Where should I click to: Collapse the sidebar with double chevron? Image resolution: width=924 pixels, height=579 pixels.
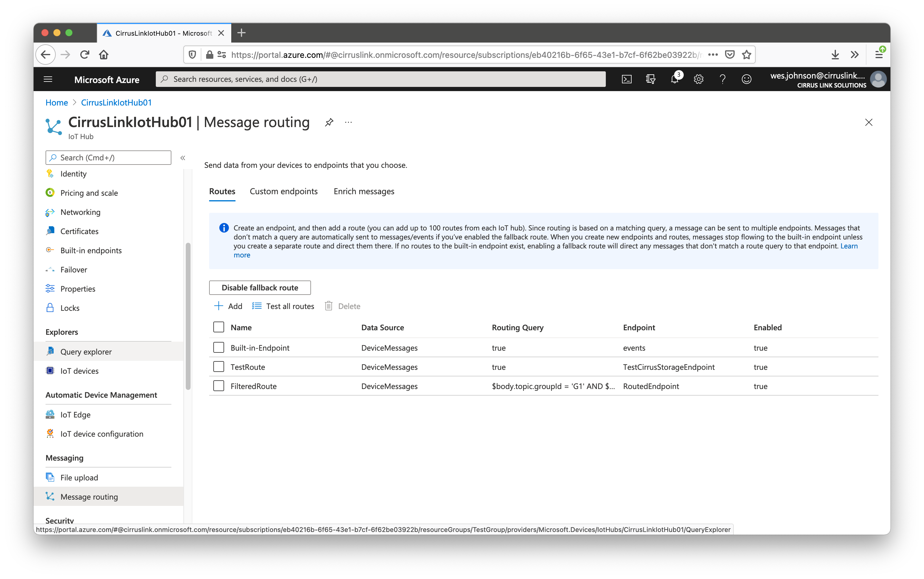(183, 158)
